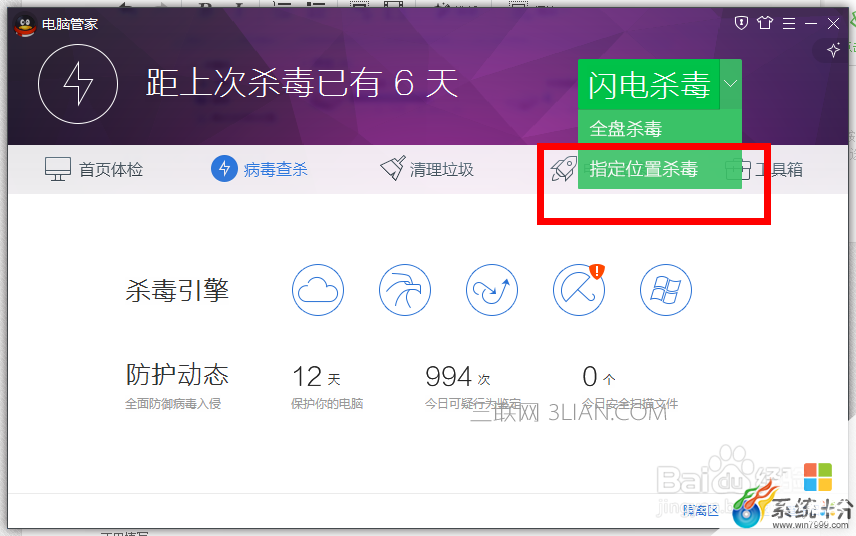Click the rocket acceleration tab icon
Viewport: 856px width, 536px height.
pyautogui.click(x=564, y=169)
